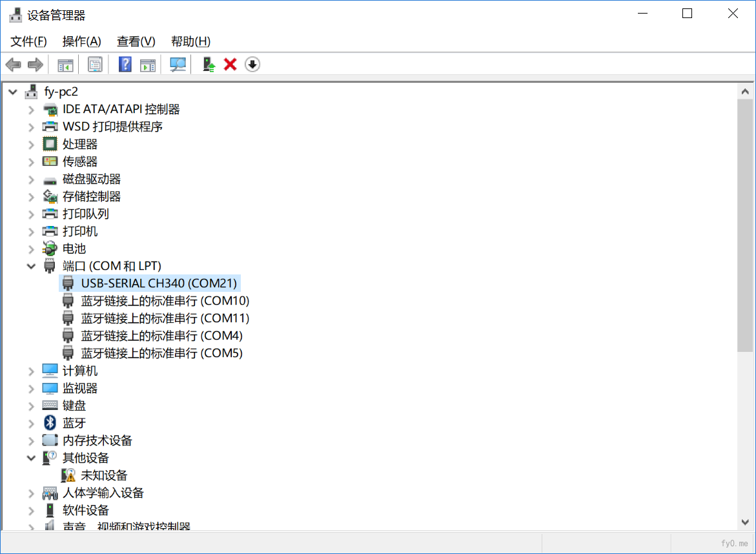
Task: Click the scrollbar up arrow
Action: pos(745,92)
